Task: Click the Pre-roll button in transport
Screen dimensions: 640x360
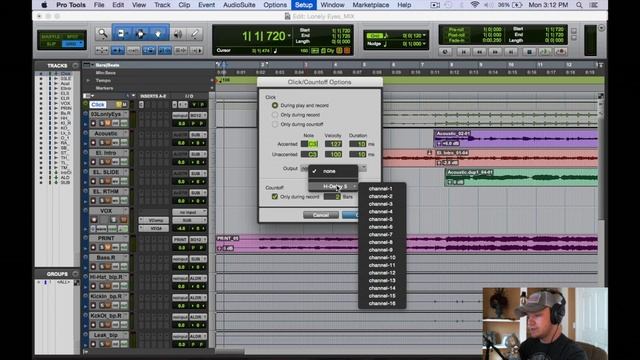Action: point(457,30)
